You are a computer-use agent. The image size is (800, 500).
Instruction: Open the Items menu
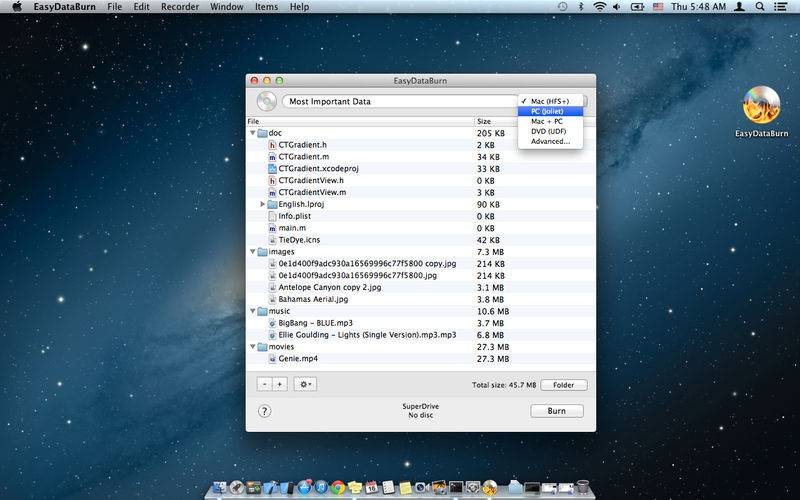click(266, 7)
